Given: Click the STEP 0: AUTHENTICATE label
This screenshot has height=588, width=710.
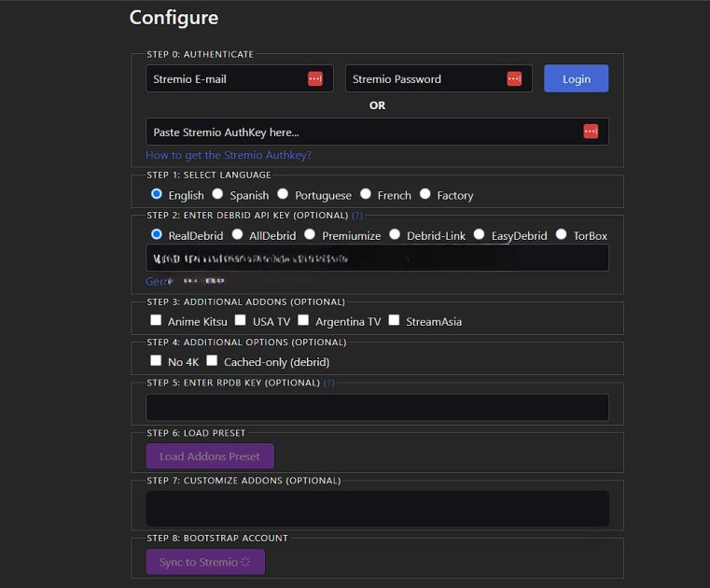Looking at the screenshot, I should coord(201,54).
